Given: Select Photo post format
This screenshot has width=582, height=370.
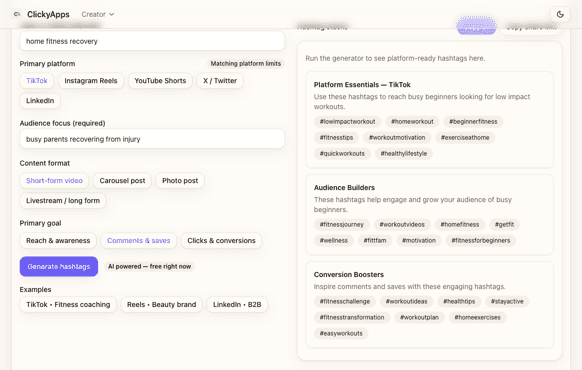Looking at the screenshot, I should coord(180,180).
